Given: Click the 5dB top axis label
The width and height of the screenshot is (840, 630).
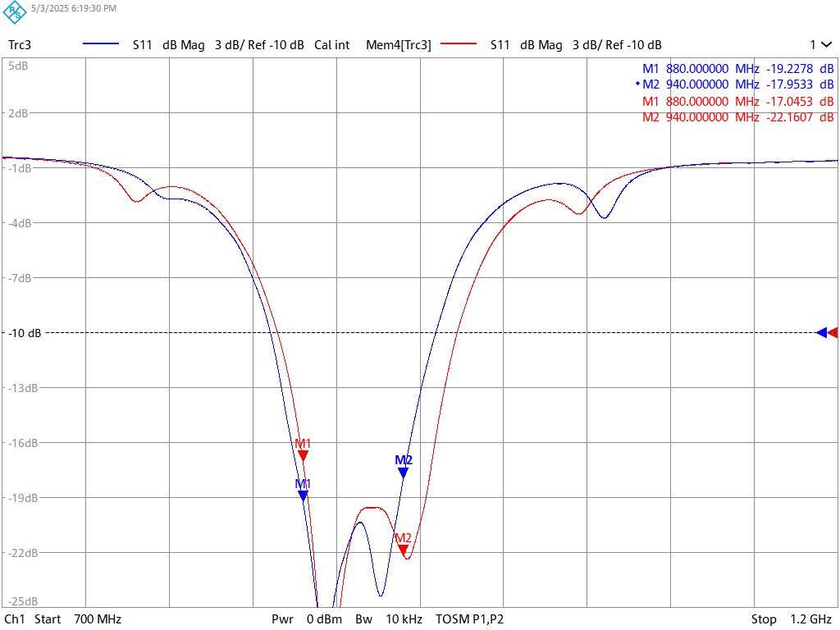Looking at the screenshot, I should (18, 66).
